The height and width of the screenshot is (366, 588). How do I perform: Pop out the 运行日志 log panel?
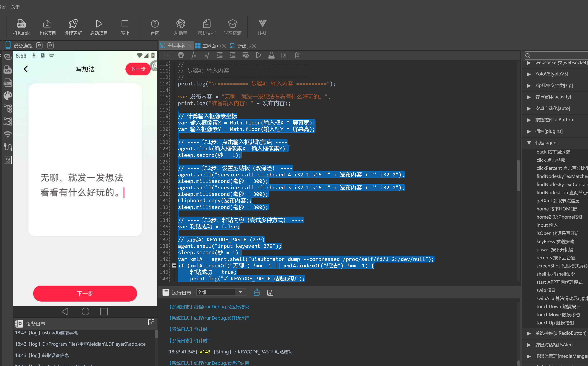coord(270,293)
